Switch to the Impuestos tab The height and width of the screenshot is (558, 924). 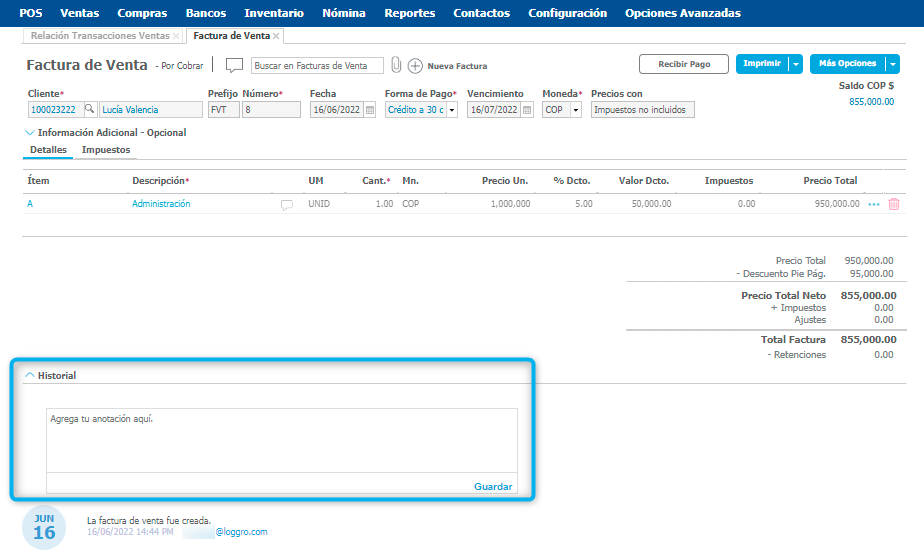pyautogui.click(x=106, y=150)
